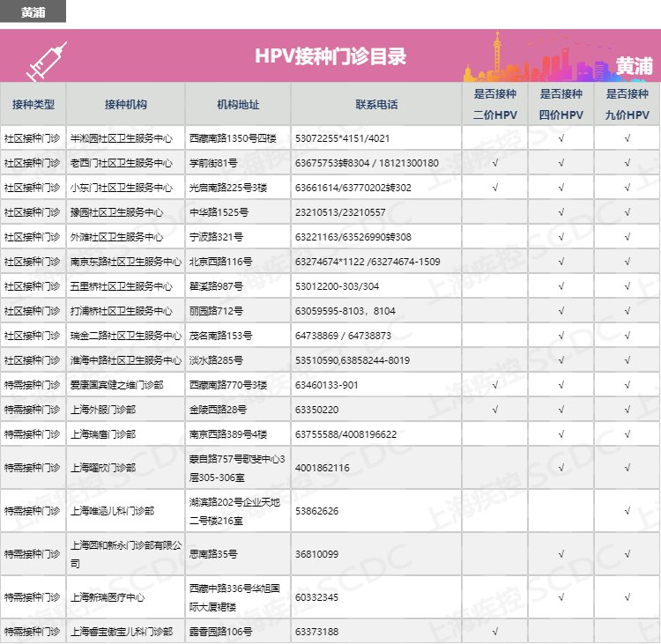Click the white 黄浦 label in the banner
This screenshot has width=661, height=644.
(634, 67)
